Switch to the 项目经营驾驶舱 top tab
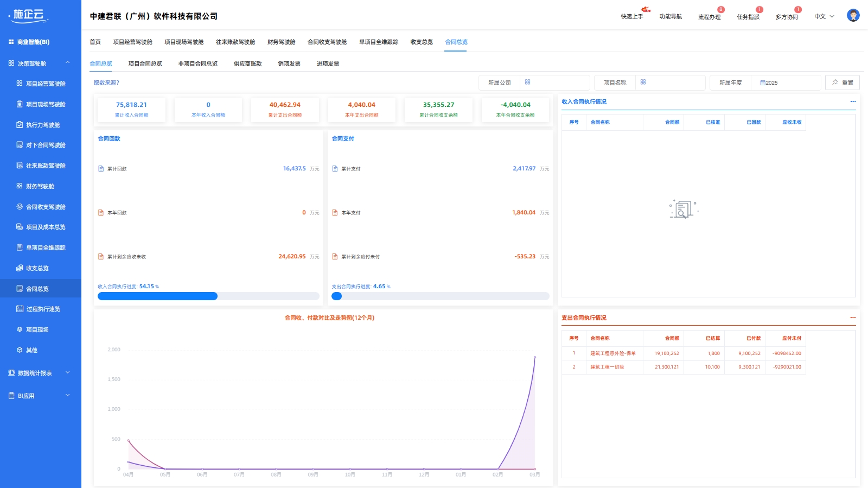Screen dimensions: 868x488 click(132, 42)
